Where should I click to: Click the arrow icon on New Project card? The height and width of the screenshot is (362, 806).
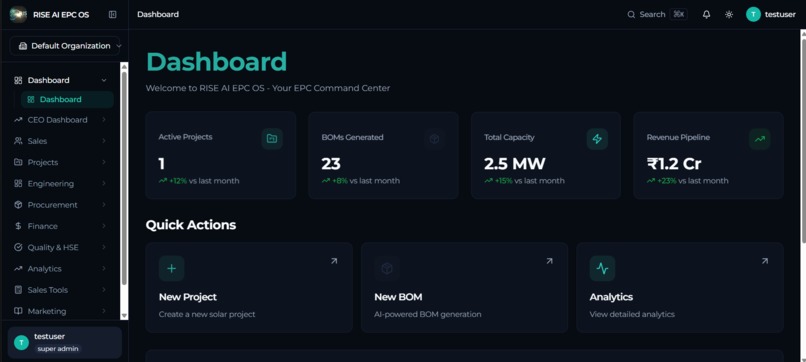click(334, 261)
